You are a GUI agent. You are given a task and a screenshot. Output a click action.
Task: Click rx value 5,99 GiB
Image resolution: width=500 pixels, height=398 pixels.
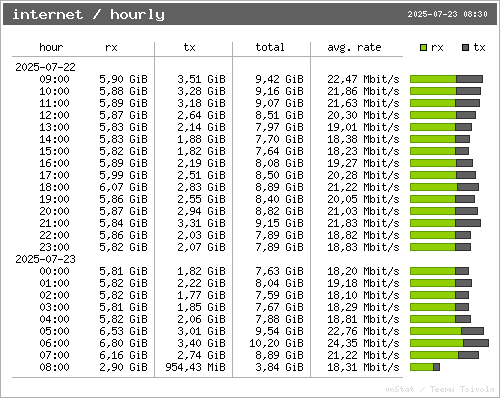point(123,175)
